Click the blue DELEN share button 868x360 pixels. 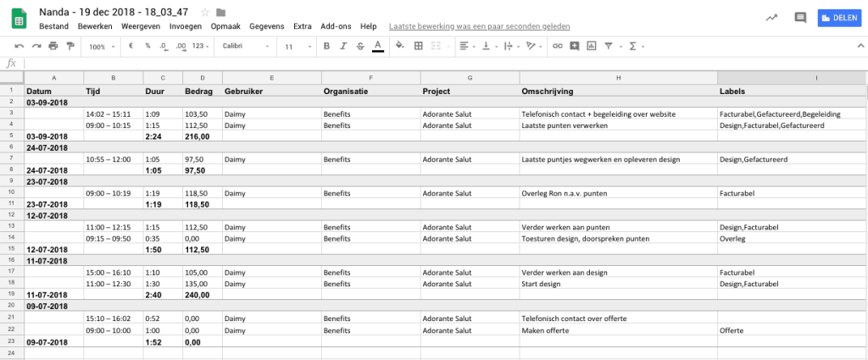click(x=839, y=17)
